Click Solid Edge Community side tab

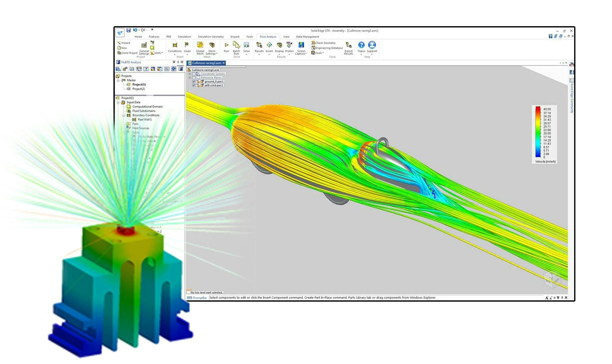pyautogui.click(x=572, y=98)
